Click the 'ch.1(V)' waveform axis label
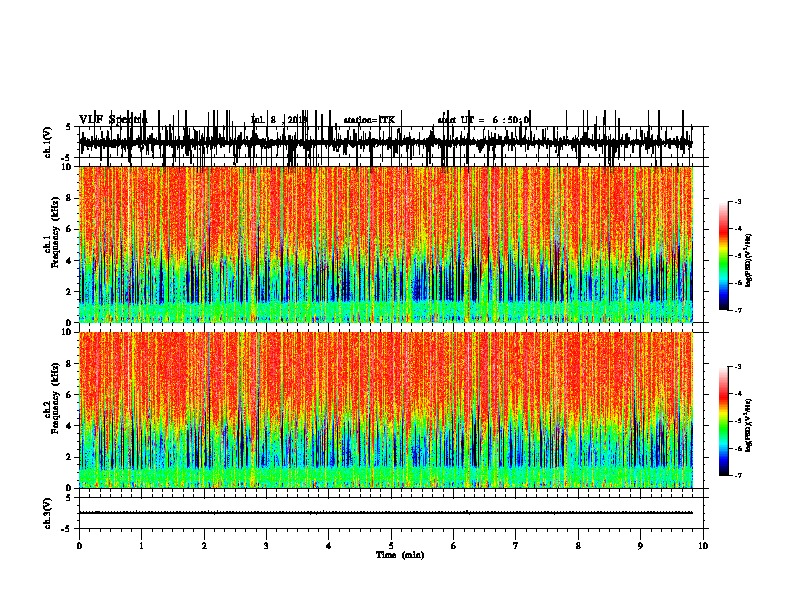 coord(48,142)
